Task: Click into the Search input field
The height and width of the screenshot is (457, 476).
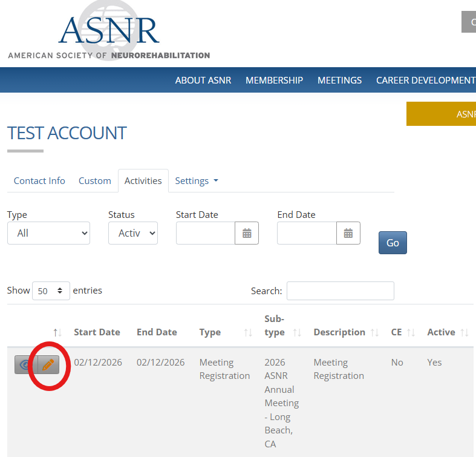Action: (340, 291)
